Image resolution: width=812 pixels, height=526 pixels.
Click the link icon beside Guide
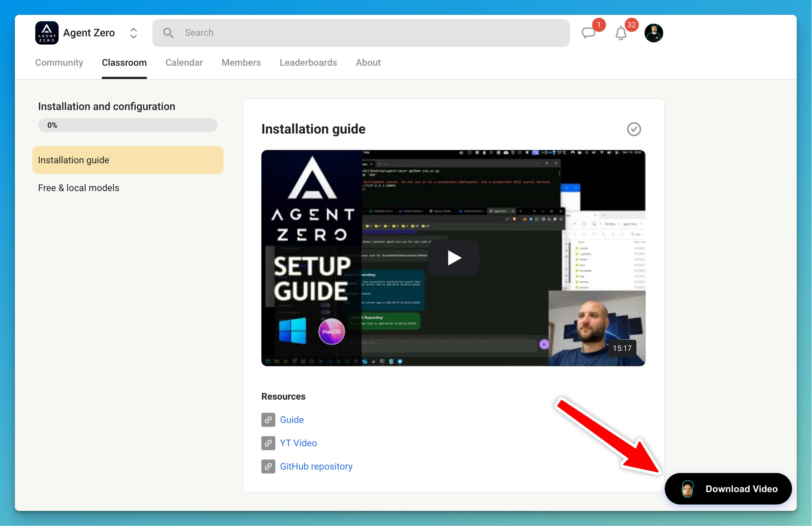click(268, 420)
